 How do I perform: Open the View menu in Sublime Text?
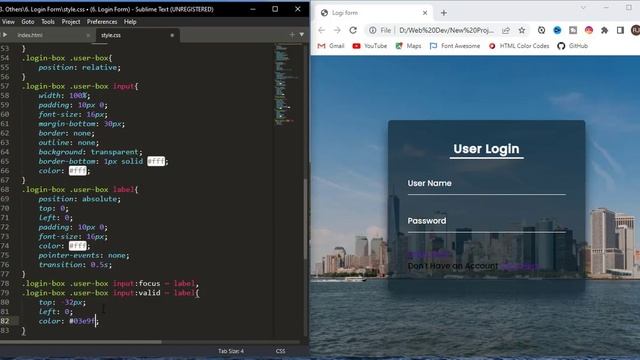8,22
